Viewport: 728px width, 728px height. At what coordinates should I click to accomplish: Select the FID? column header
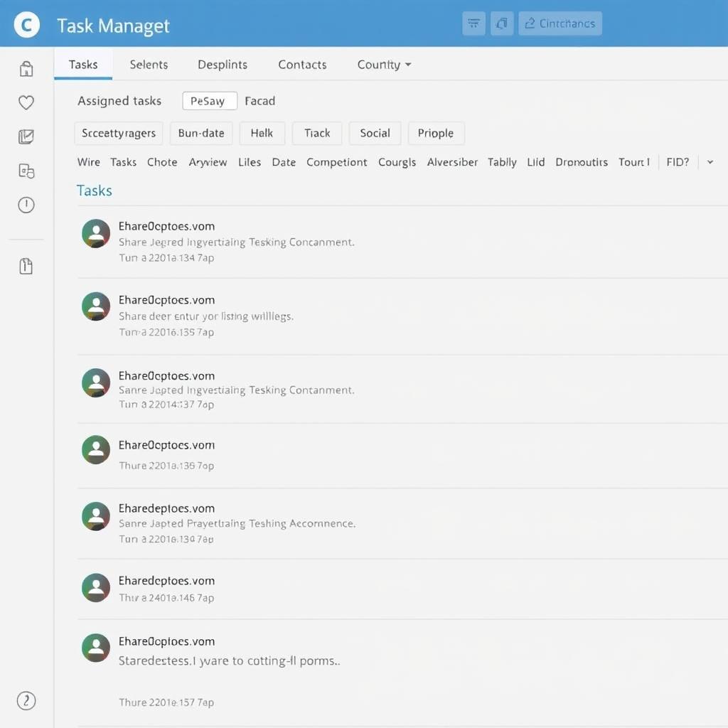[678, 162]
